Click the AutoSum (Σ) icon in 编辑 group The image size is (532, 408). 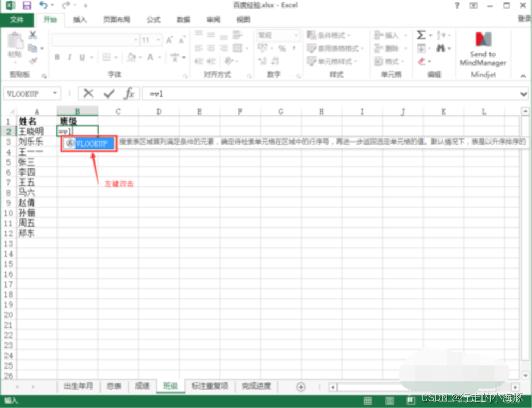tap(422, 35)
